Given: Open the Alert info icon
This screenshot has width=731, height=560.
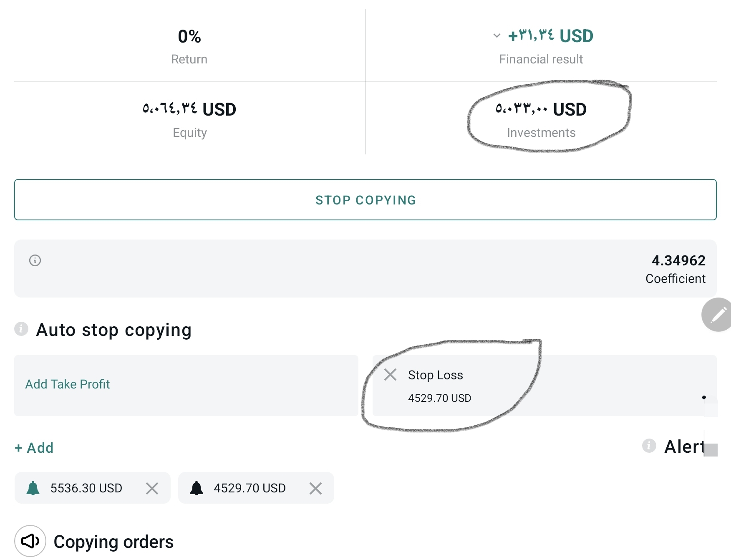Looking at the screenshot, I should coord(649,446).
